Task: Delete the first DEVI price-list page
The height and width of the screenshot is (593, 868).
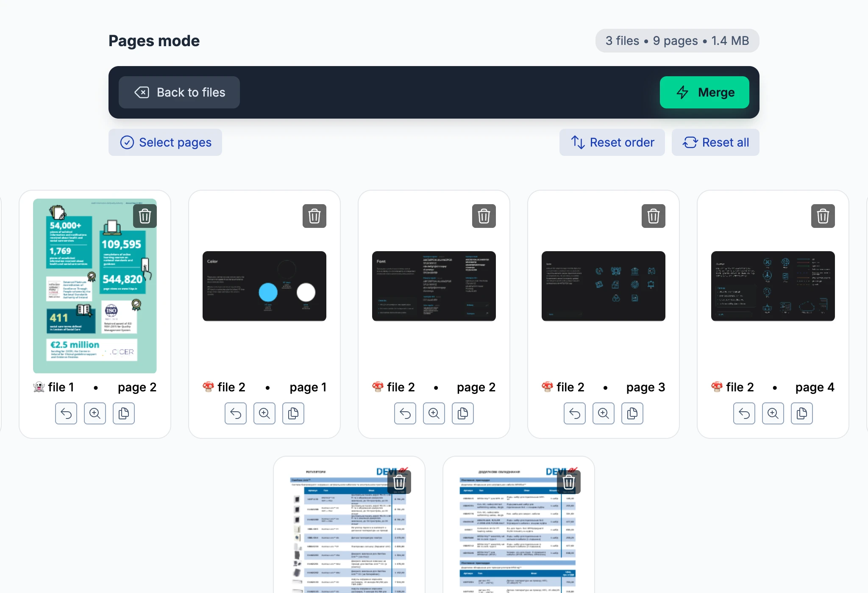Action: (399, 482)
